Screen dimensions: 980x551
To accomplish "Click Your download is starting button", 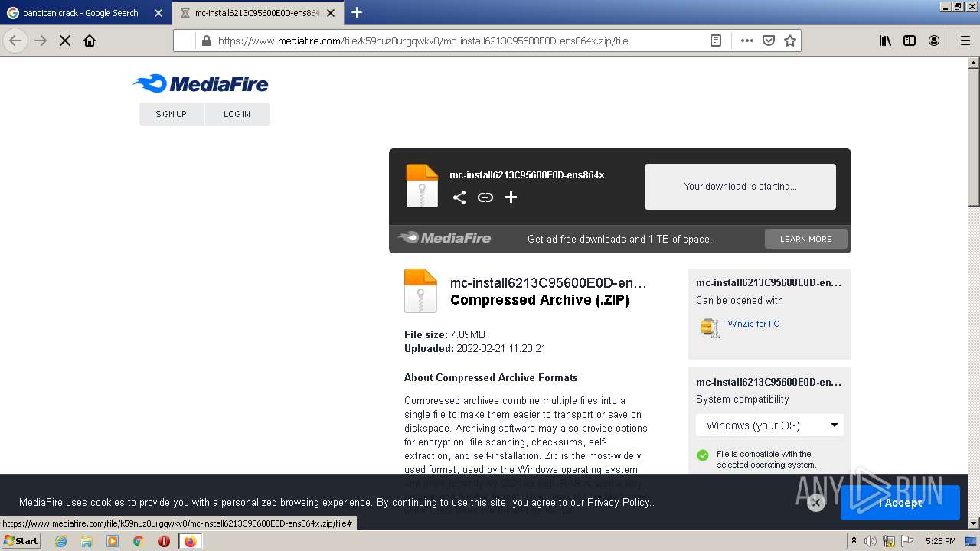I will coord(740,186).
